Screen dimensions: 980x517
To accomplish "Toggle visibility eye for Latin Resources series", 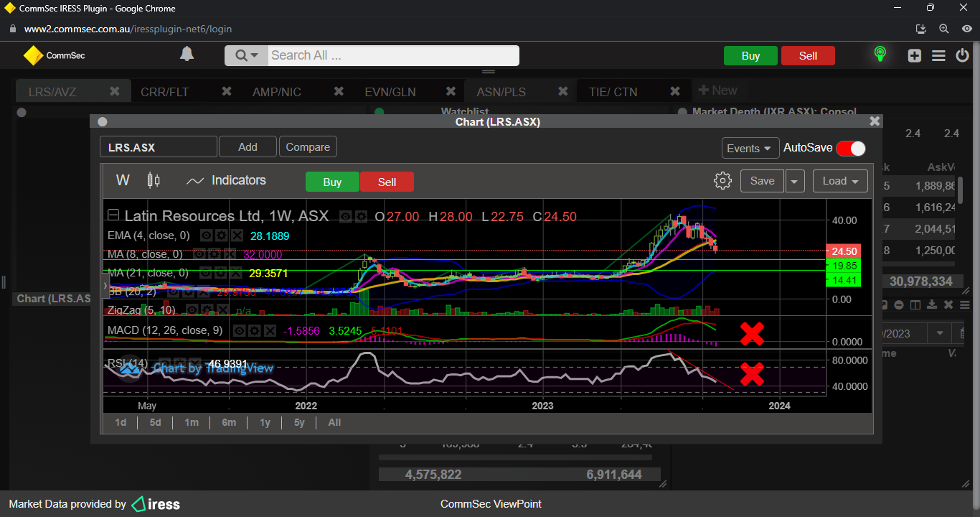I will (x=346, y=216).
